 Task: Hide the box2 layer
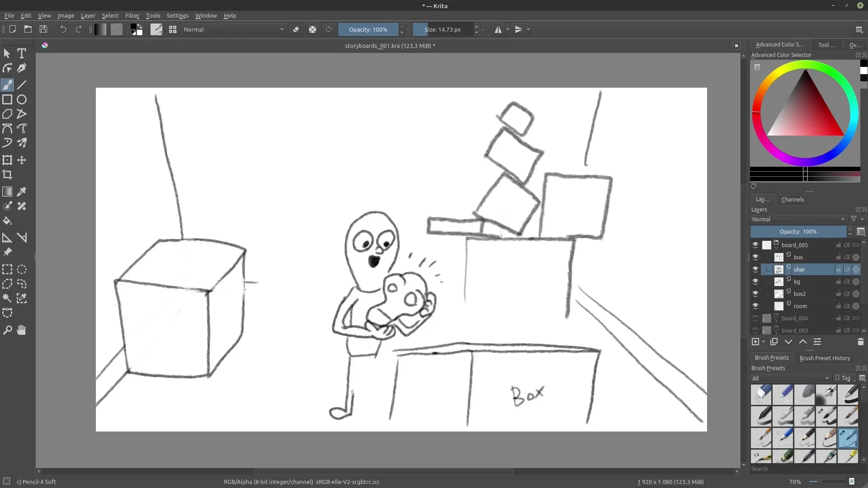tap(755, 294)
